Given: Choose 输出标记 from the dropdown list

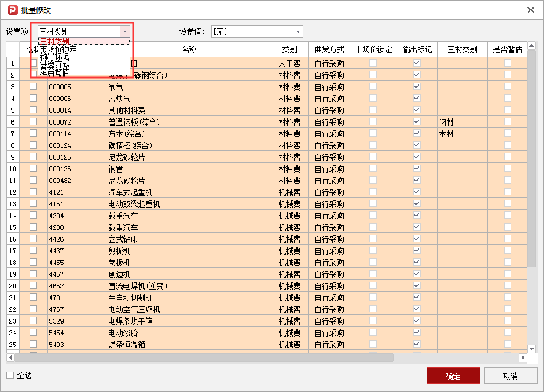Looking at the screenshot, I should tap(54, 58).
